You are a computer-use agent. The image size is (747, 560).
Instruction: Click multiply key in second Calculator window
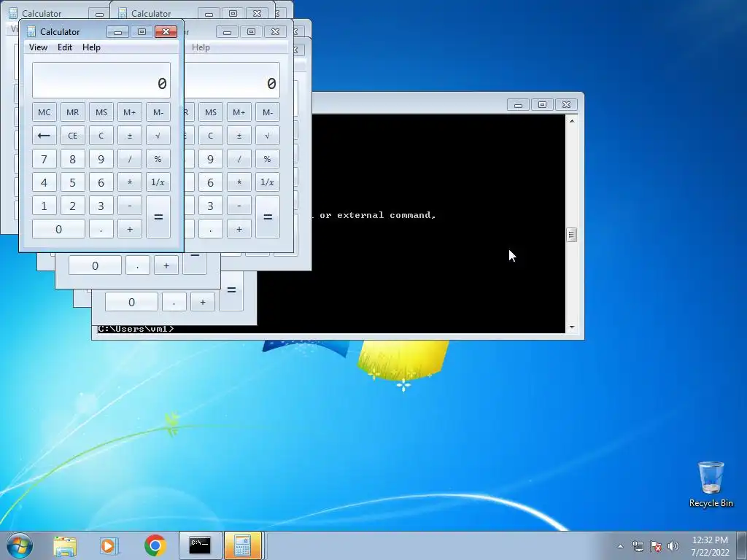pyautogui.click(x=239, y=182)
